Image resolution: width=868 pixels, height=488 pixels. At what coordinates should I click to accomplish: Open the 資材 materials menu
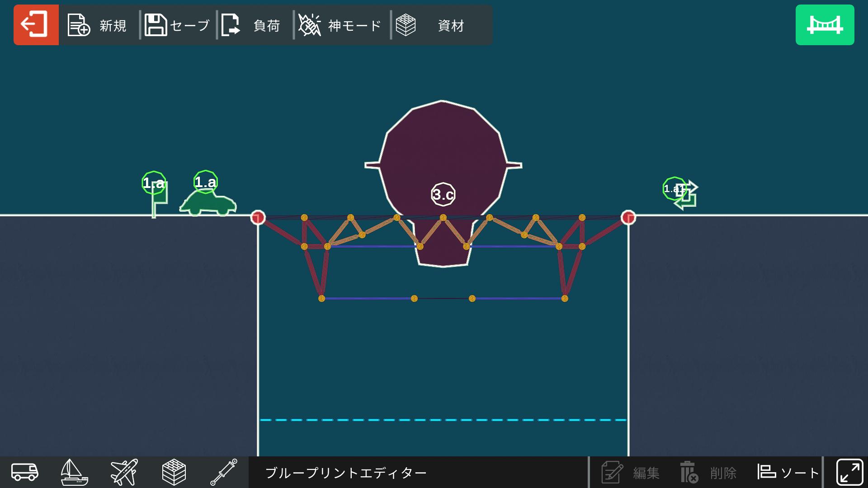pyautogui.click(x=430, y=25)
